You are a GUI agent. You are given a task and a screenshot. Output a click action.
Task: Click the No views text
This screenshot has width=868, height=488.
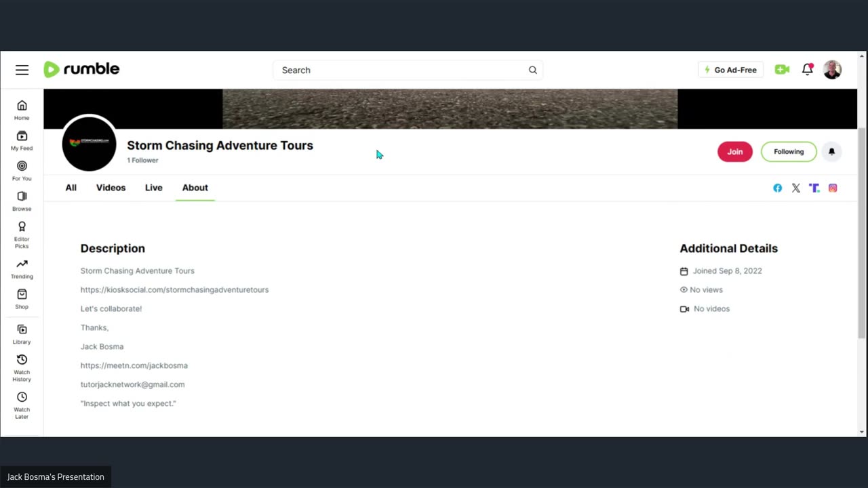706,289
